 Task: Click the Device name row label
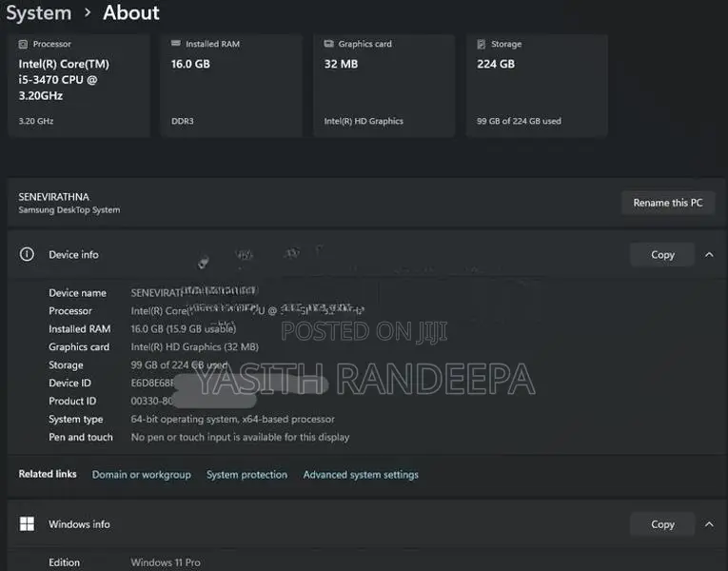77,293
